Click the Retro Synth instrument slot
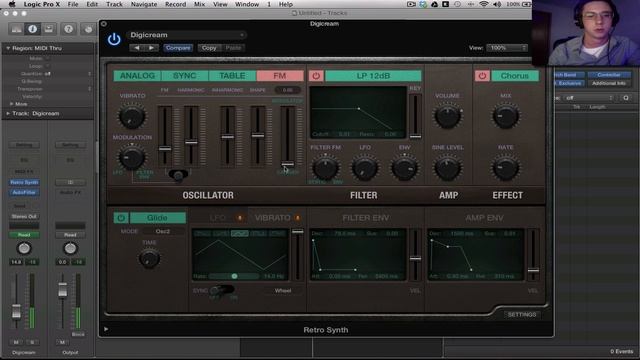The image size is (640, 360). [x=24, y=182]
